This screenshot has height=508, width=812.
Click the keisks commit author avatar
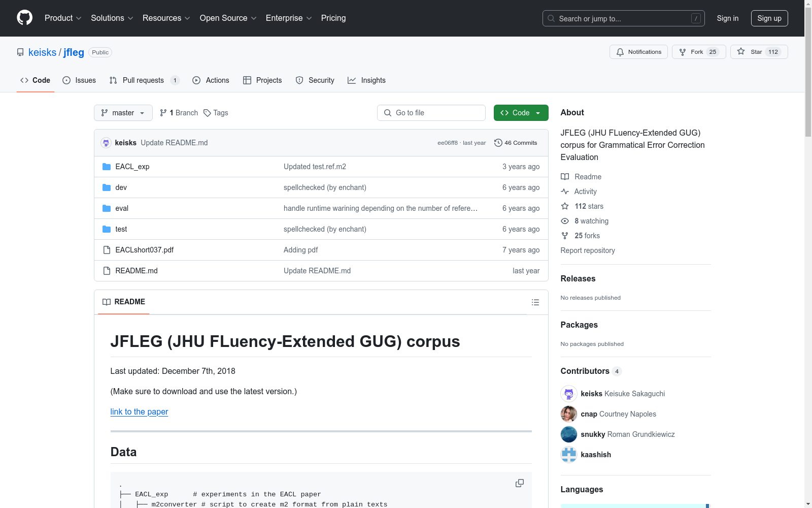point(106,143)
